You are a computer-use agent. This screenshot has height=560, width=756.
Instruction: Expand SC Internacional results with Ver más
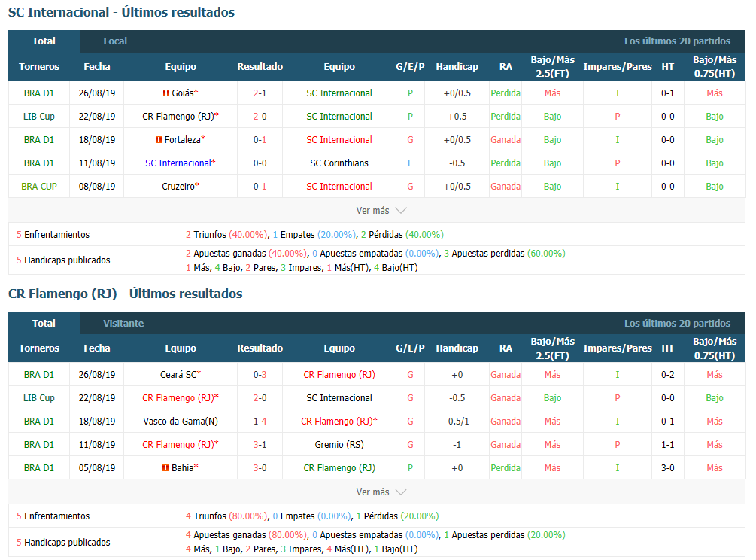click(381, 211)
